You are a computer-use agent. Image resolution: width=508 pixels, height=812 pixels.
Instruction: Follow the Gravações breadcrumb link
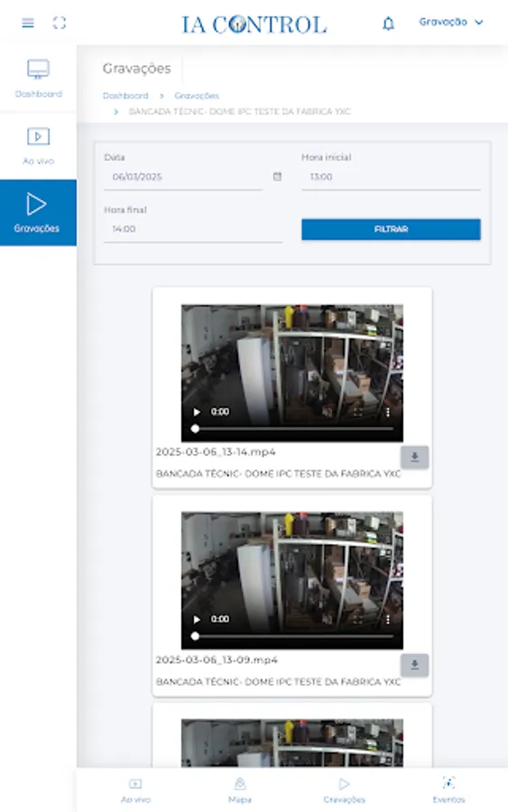[197, 96]
